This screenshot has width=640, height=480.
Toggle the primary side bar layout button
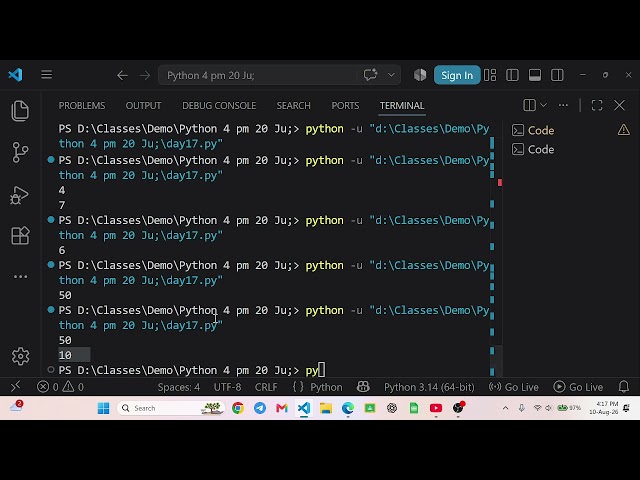[512, 75]
